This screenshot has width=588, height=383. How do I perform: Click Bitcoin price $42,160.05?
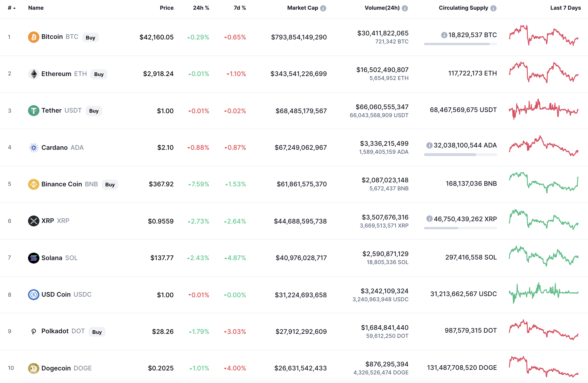tap(157, 37)
